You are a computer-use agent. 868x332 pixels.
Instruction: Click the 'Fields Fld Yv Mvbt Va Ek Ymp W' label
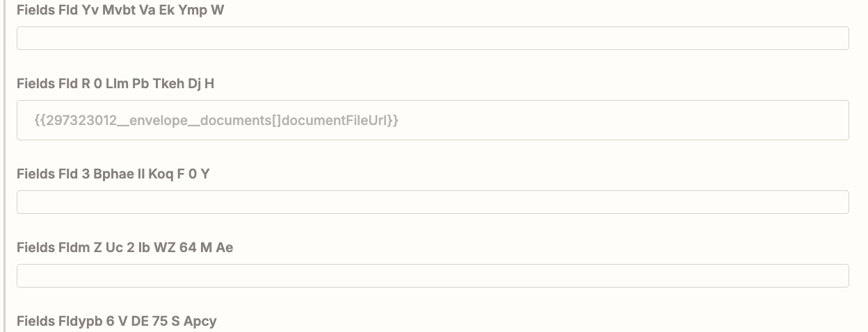point(120,10)
